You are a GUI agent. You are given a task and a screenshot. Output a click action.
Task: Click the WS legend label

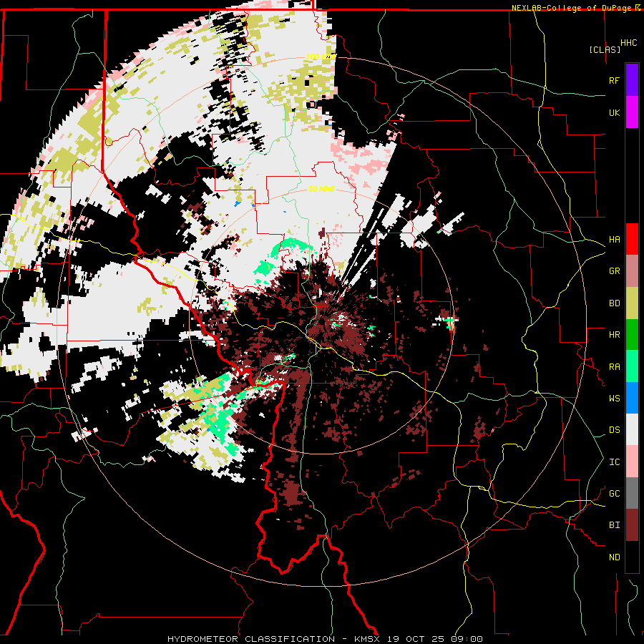[x=614, y=399]
